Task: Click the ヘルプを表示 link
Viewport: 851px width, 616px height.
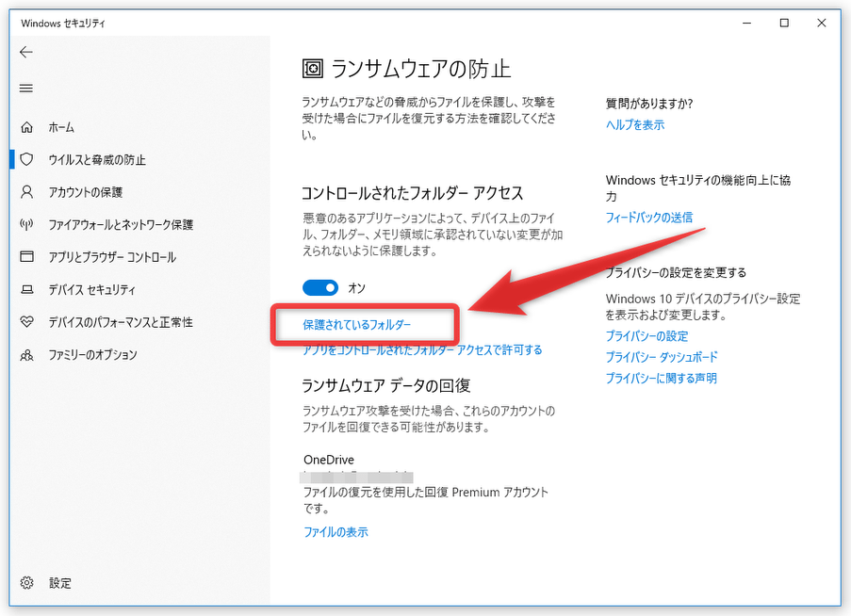Action: [x=635, y=124]
